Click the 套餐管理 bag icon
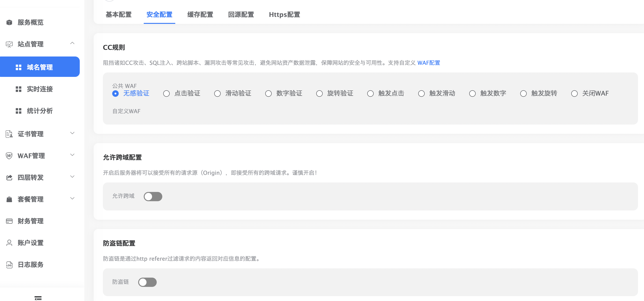The width and height of the screenshot is (644, 301). pos(9,199)
